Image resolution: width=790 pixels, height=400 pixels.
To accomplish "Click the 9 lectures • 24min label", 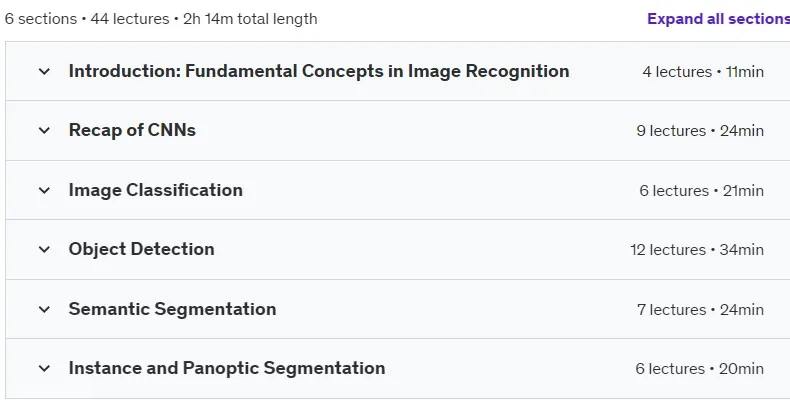I will [700, 131].
